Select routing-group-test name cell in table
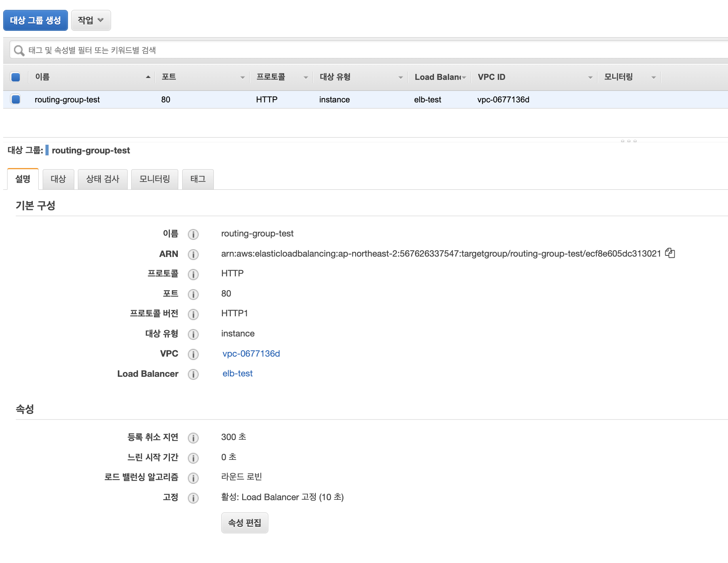The height and width of the screenshot is (563, 728). 67,100
